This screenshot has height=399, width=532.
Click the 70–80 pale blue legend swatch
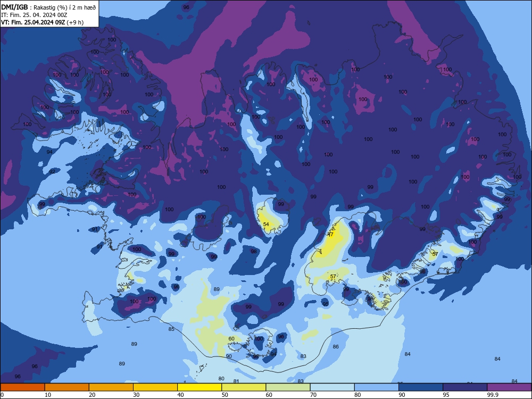point(332,387)
